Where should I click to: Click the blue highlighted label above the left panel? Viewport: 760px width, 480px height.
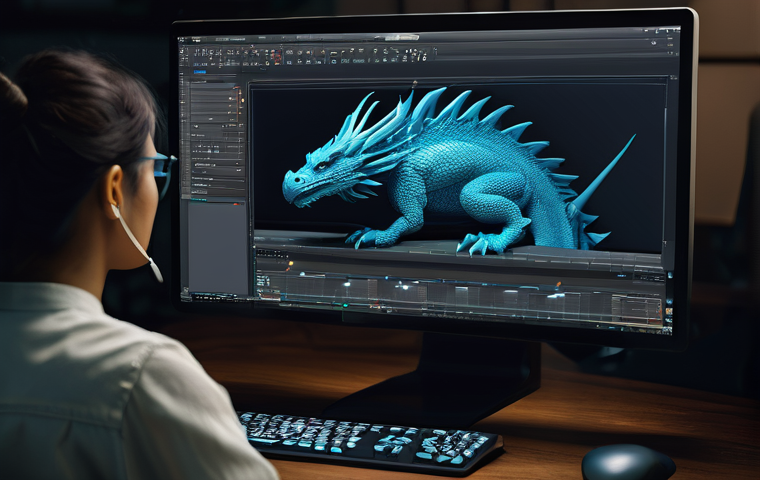click(200, 72)
